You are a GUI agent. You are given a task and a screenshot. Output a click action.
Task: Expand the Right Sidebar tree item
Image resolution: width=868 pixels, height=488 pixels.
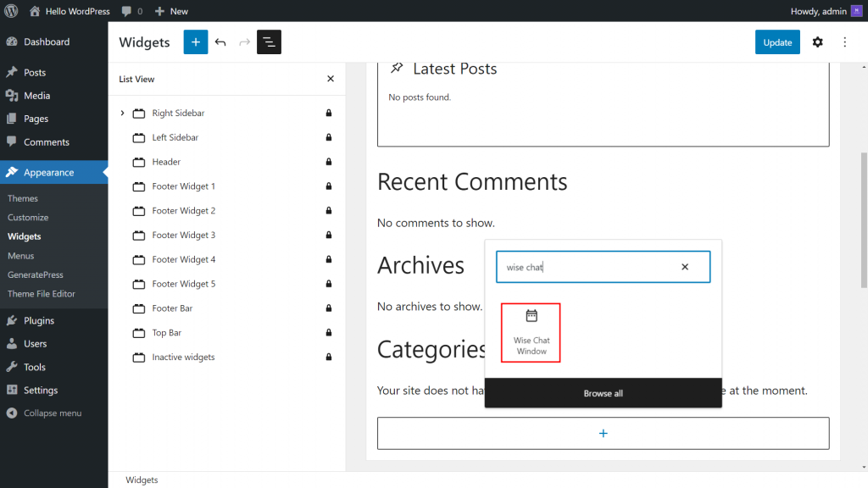121,113
